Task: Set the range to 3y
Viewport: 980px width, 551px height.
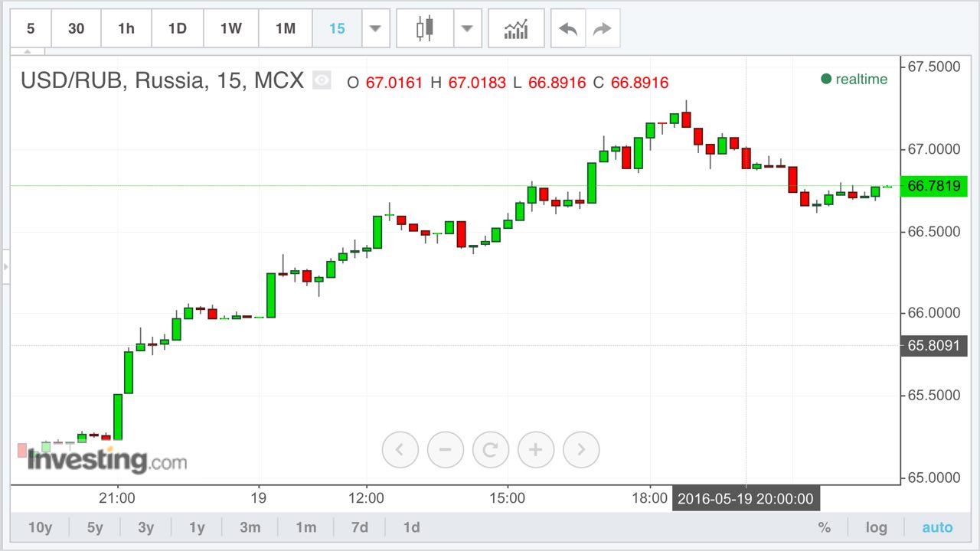Action: 146,527
